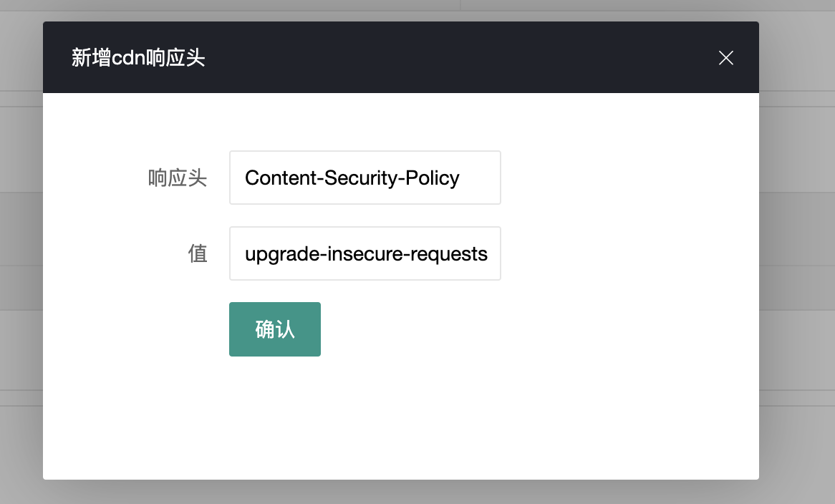Click dimmed backdrop left of the dialog
Image resolution: width=835 pixels, height=504 pixels.
coord(21,251)
